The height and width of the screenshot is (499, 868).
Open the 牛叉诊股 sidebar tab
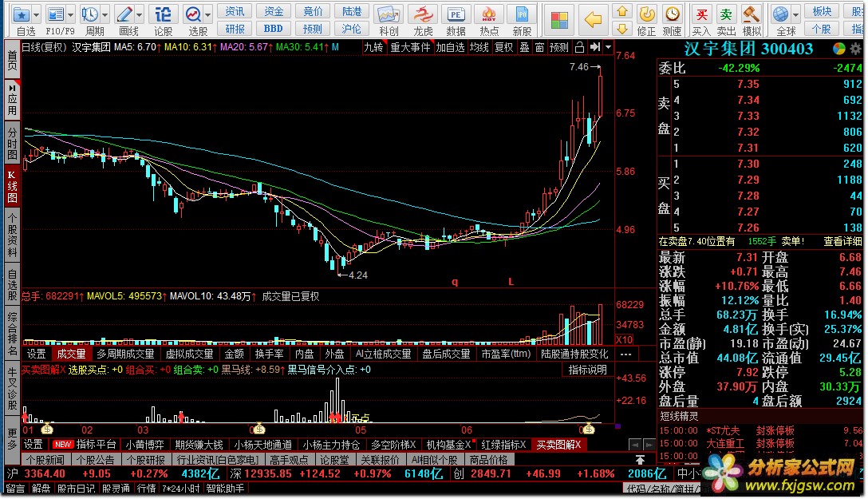(x=12, y=389)
